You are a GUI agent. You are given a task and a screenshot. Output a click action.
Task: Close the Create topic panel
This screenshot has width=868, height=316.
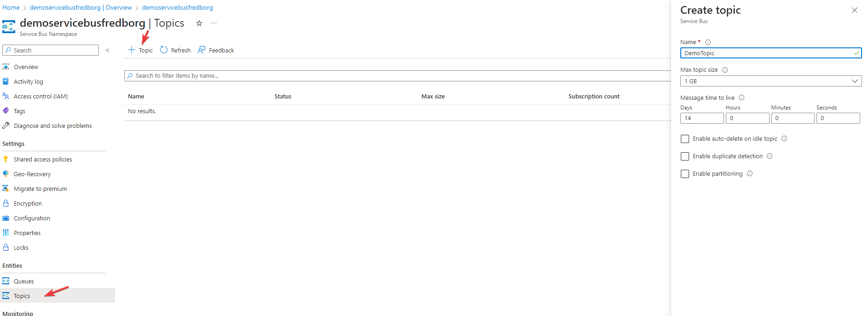click(x=854, y=10)
